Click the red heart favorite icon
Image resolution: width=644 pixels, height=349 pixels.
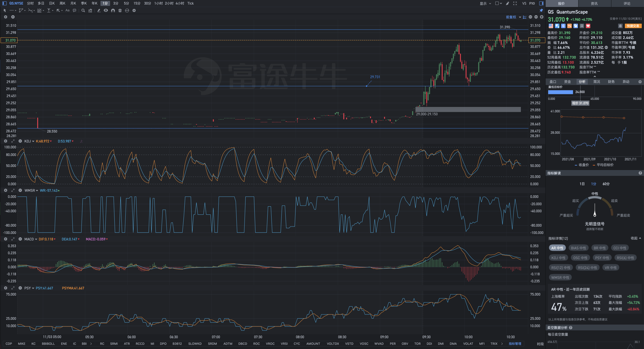click(588, 26)
